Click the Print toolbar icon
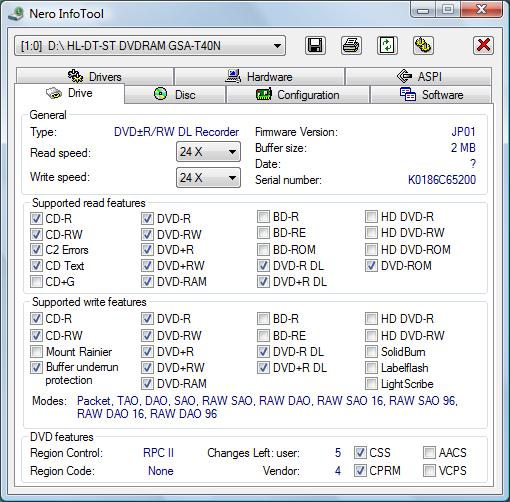 tap(351, 45)
